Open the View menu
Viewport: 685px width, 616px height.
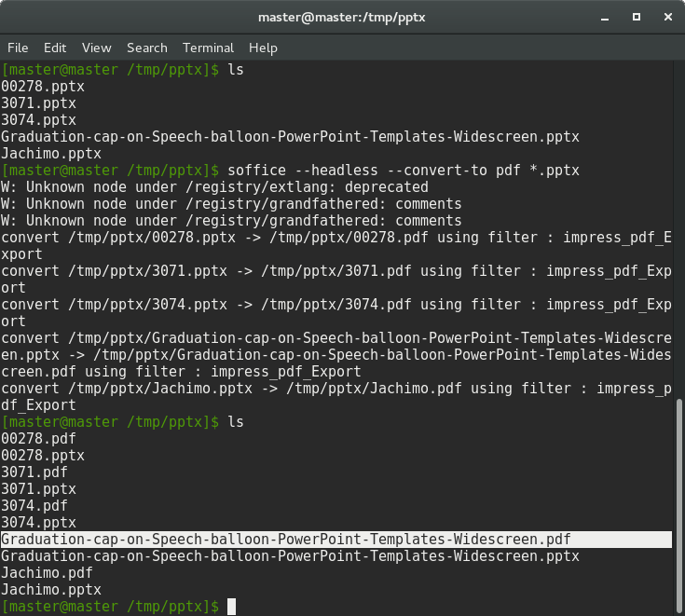tap(97, 48)
